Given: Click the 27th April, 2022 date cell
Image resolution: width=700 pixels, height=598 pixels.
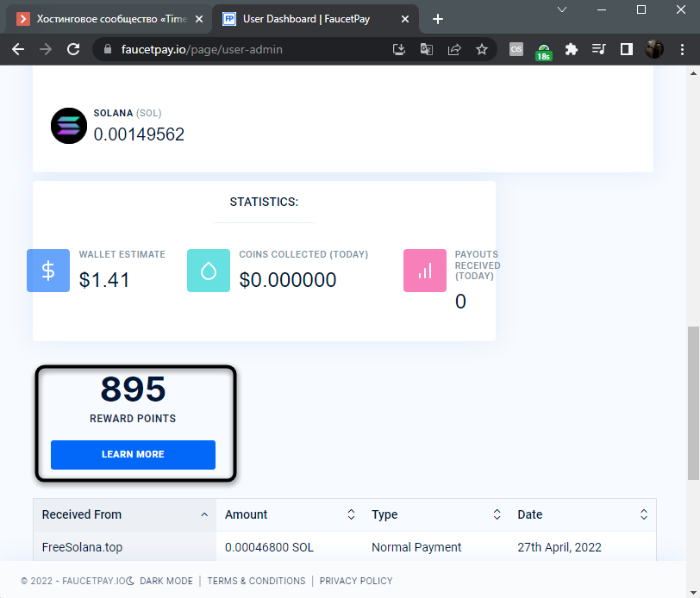Looking at the screenshot, I should coord(559,547).
